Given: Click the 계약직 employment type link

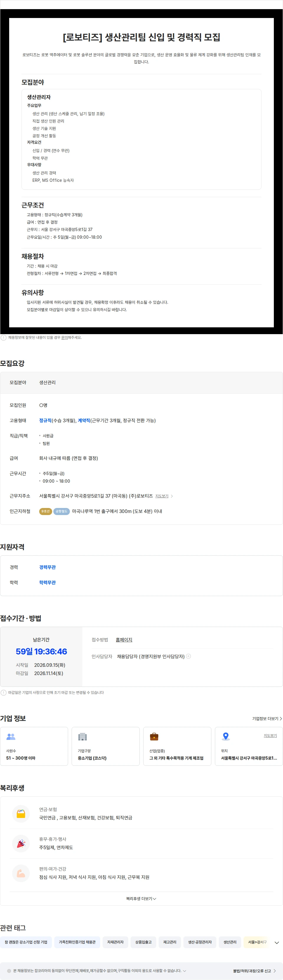Looking at the screenshot, I should 84,420.
